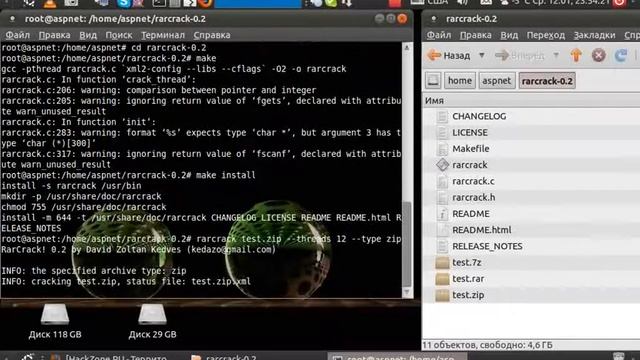The width and height of the screenshot is (640, 360).
Task: Select the rarcrack.h file
Action: (473, 198)
